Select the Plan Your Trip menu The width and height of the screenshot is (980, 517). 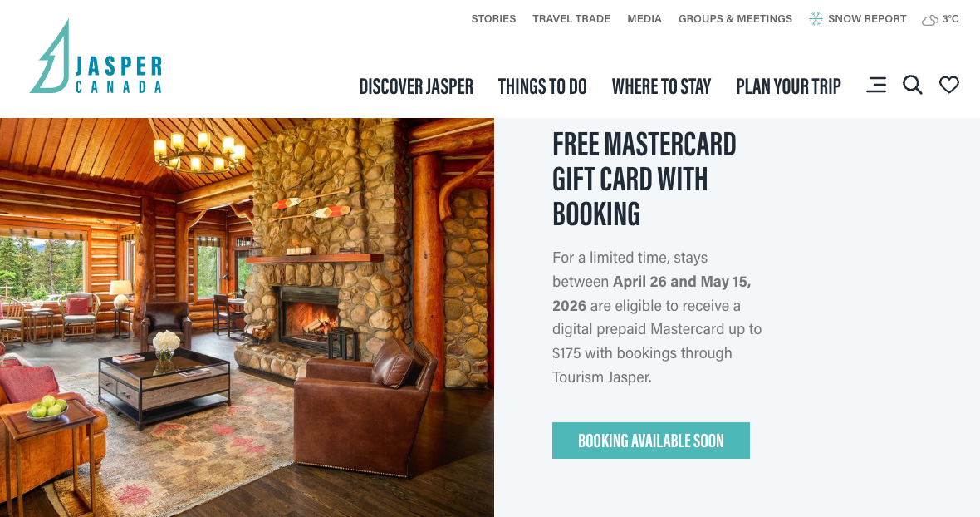789,86
